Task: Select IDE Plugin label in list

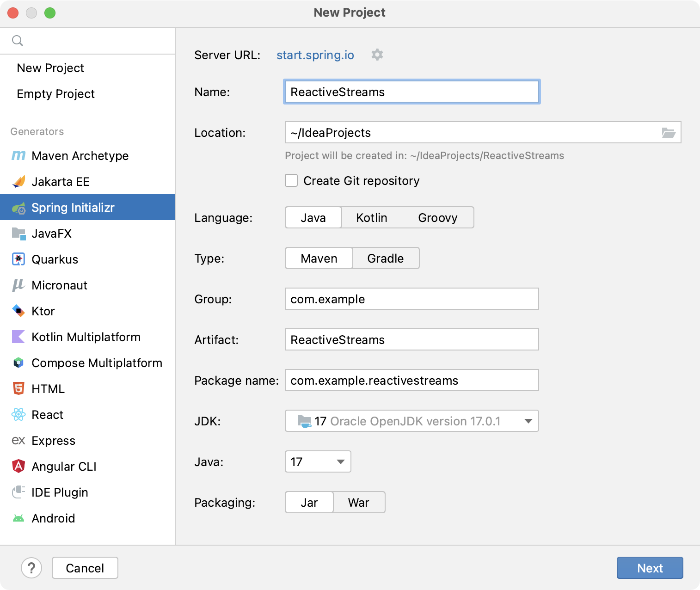Action: point(60,492)
